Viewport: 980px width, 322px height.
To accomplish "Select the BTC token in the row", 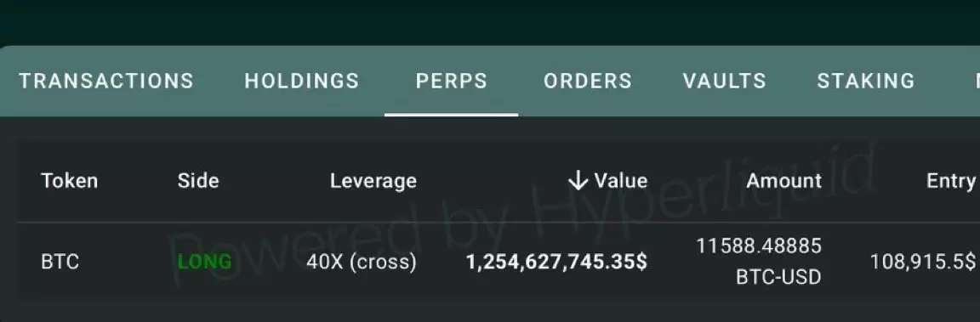I will [x=60, y=262].
